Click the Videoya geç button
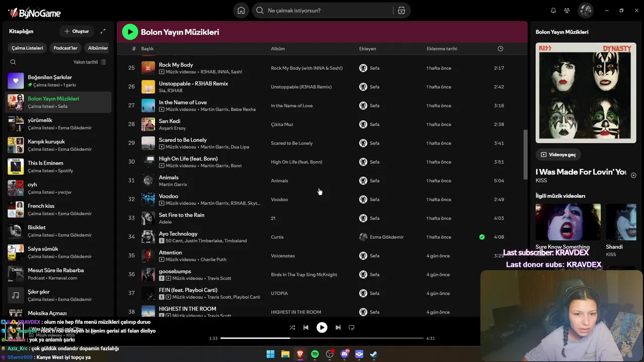This screenshot has height=362, width=644. click(558, 154)
